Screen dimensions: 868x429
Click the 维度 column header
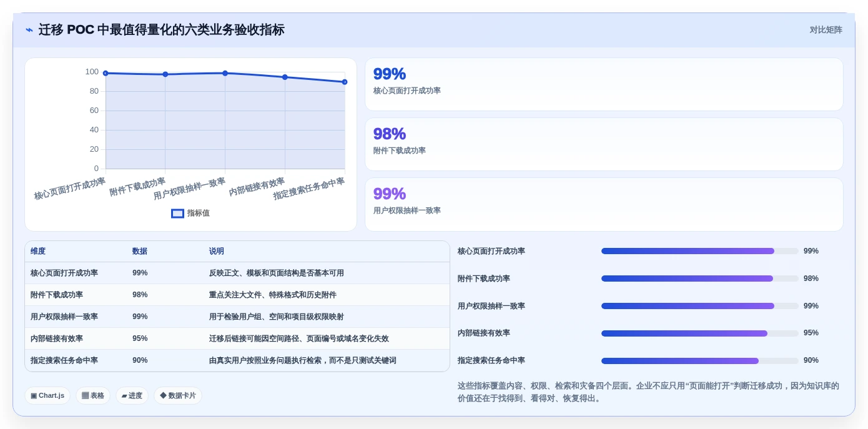[x=38, y=252]
